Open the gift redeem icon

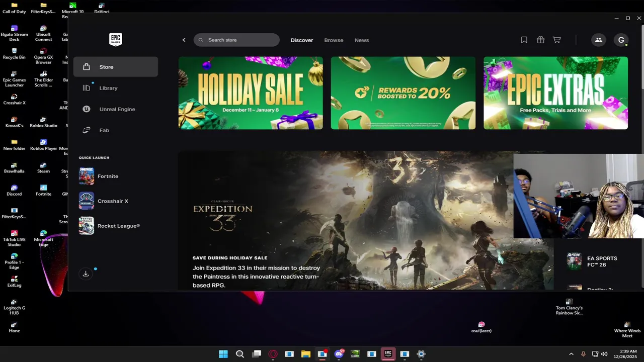point(540,40)
